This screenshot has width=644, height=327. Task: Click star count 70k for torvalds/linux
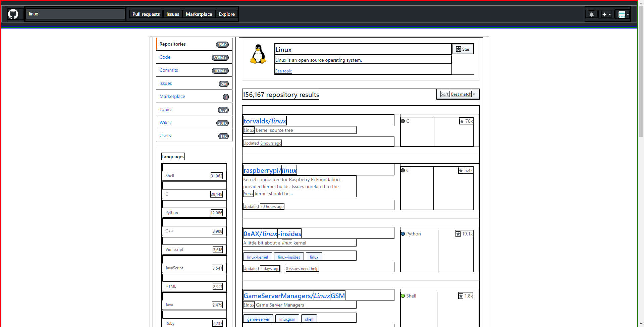466,121
